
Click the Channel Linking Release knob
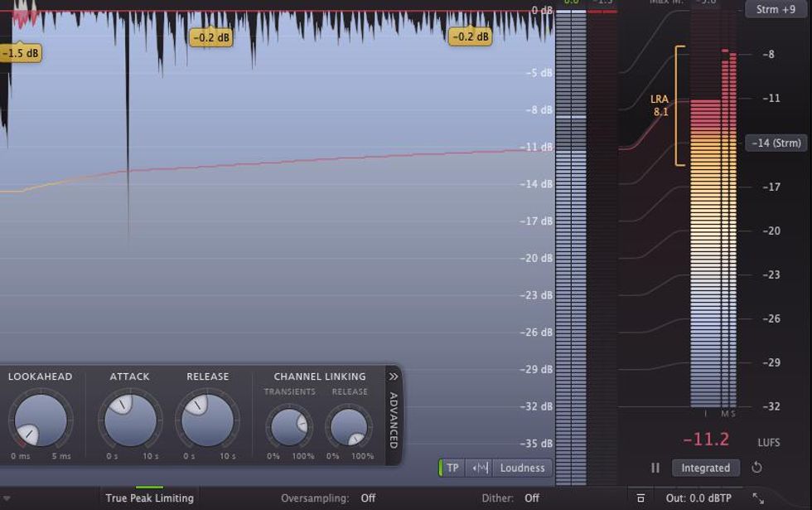(349, 427)
